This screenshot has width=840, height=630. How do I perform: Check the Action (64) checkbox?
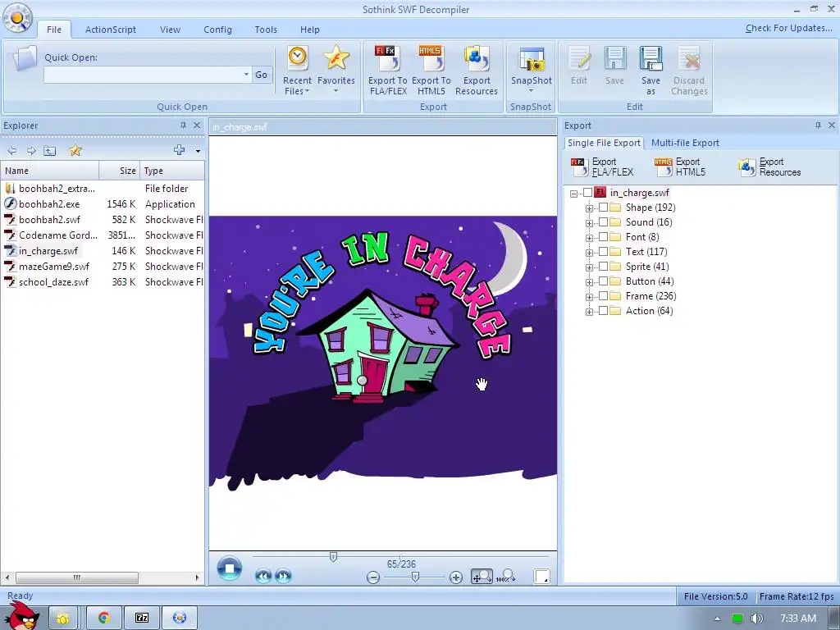[x=603, y=311]
